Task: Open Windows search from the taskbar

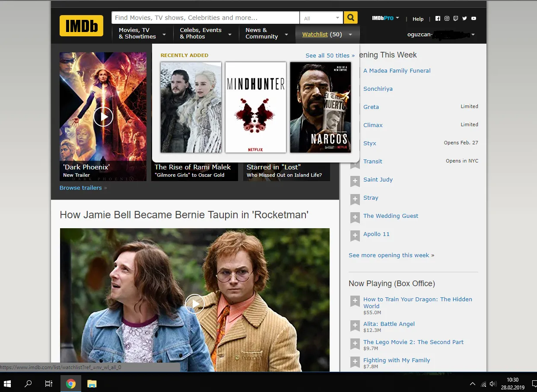Action: [x=28, y=383]
